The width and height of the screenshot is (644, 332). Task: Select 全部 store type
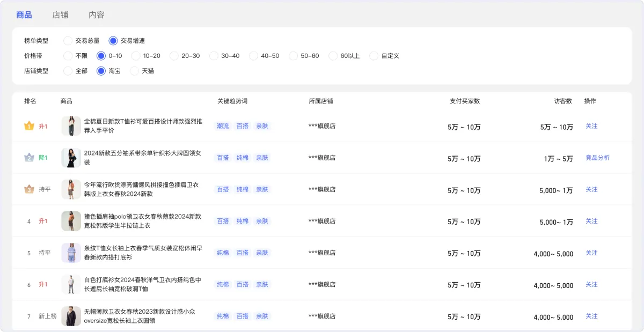pyautogui.click(x=68, y=71)
